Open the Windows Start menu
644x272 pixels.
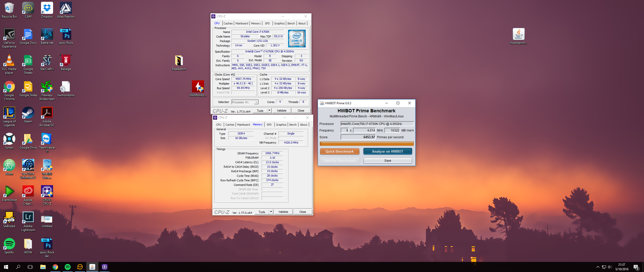pos(6,267)
